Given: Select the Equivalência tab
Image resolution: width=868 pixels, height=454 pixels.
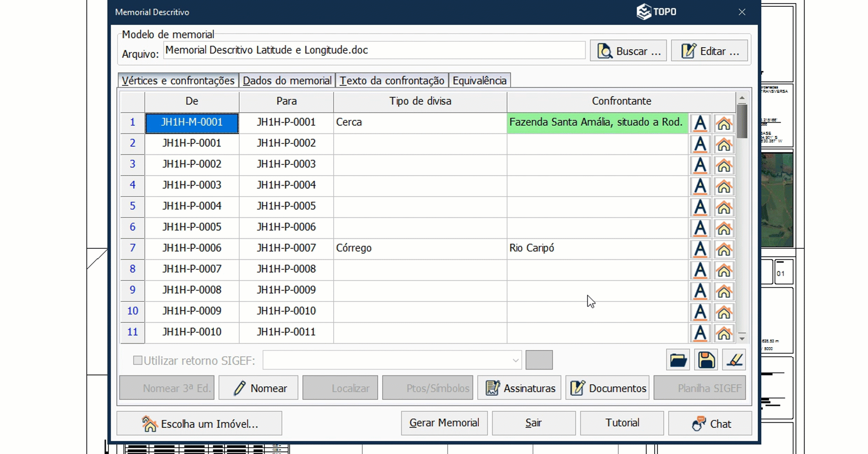Looking at the screenshot, I should 479,81.
